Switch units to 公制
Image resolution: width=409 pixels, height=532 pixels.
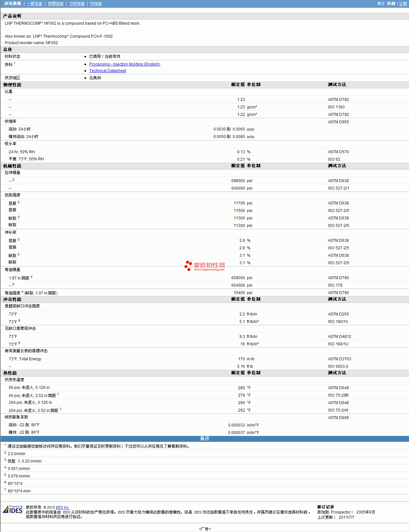(403, 4)
